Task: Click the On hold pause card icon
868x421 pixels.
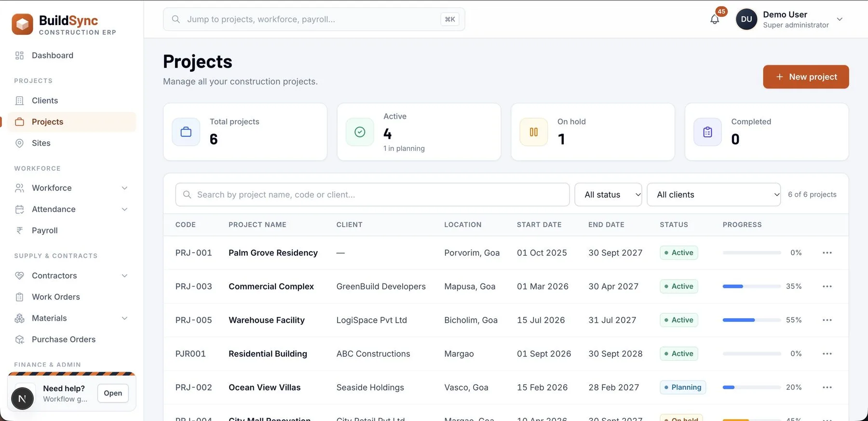Action: pos(534,132)
